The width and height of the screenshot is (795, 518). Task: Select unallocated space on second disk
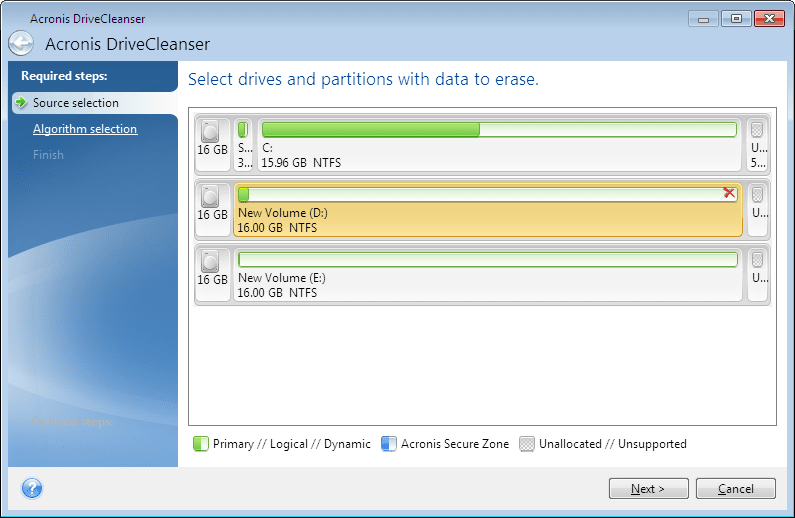coord(758,208)
